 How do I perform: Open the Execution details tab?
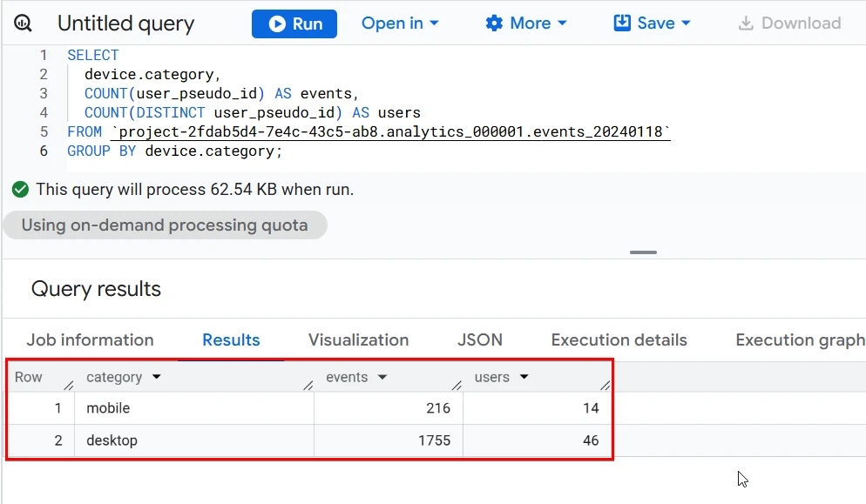[x=619, y=340]
